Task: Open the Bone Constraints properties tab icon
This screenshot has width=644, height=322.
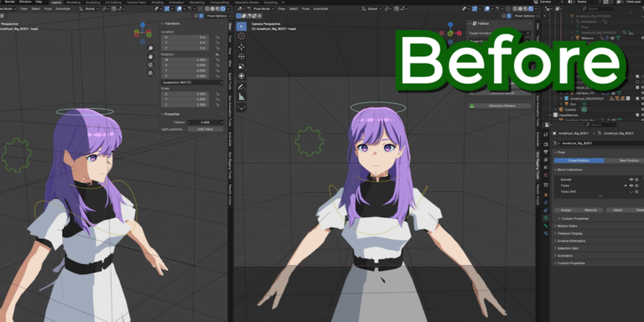Action: [x=546, y=233]
